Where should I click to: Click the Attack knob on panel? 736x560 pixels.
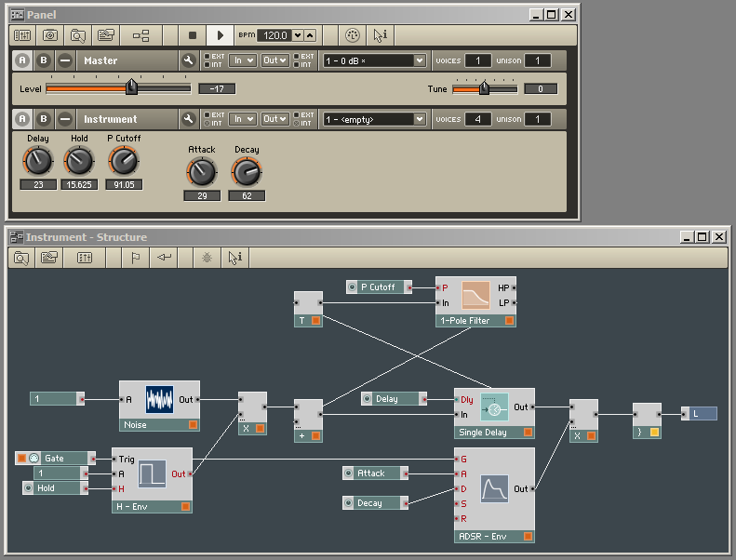[x=202, y=172]
